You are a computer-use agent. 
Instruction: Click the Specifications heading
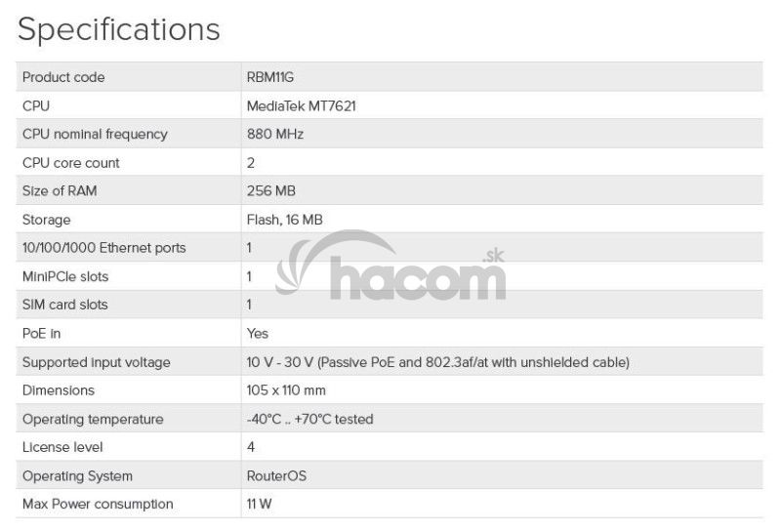pyautogui.click(x=119, y=29)
